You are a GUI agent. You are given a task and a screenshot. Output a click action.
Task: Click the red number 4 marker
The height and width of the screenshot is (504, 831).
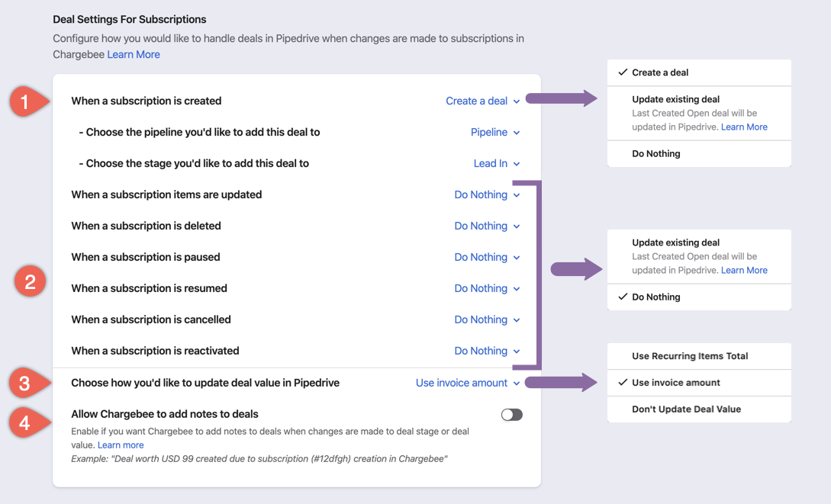(x=24, y=422)
